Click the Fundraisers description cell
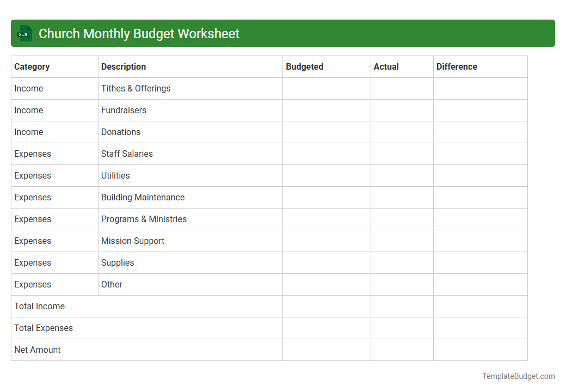This screenshot has width=566, height=392. (124, 110)
